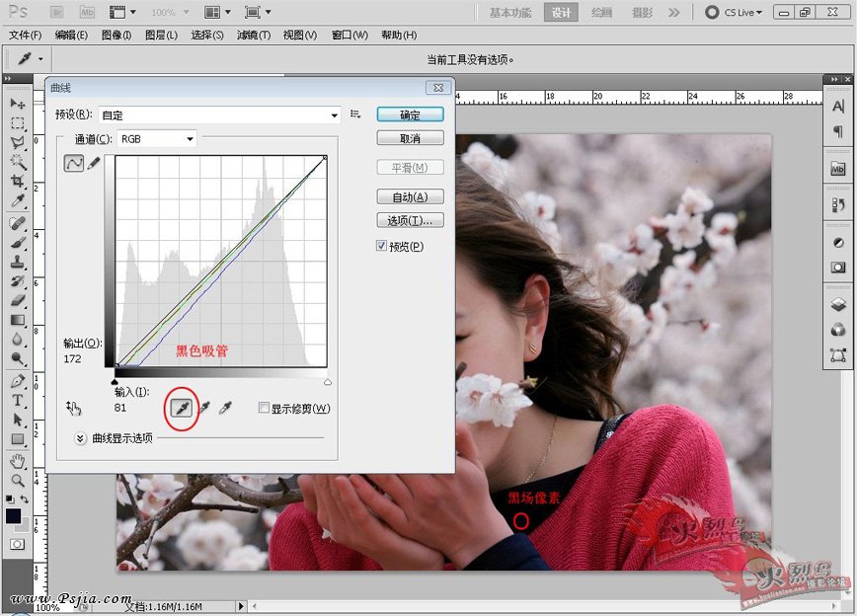This screenshot has height=616, width=857.
Task: Open the 通道 channel RGB dropdown
Action: click(157, 139)
